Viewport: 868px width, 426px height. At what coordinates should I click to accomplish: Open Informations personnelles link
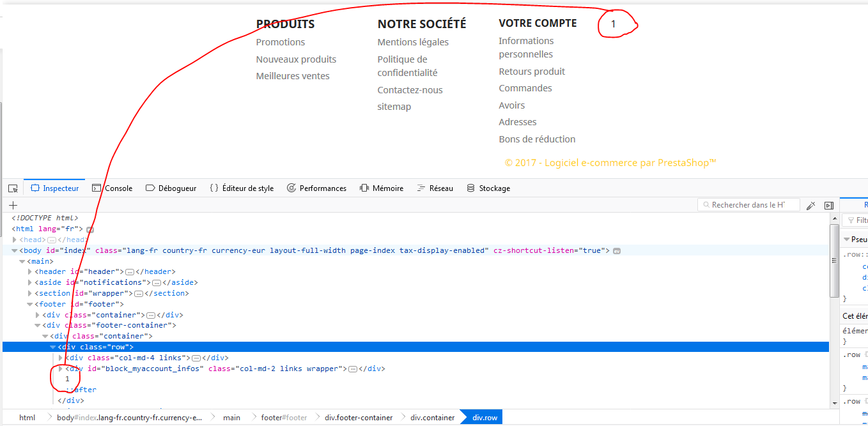pos(526,48)
